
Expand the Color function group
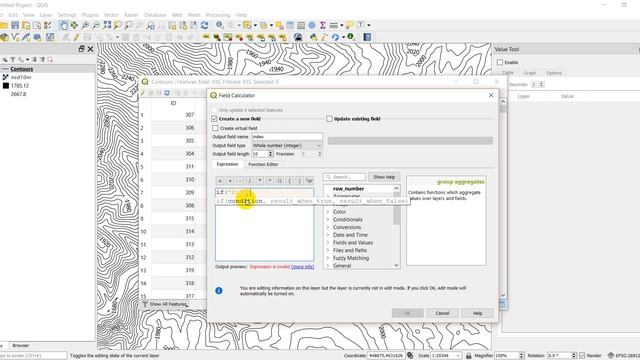[328, 212]
